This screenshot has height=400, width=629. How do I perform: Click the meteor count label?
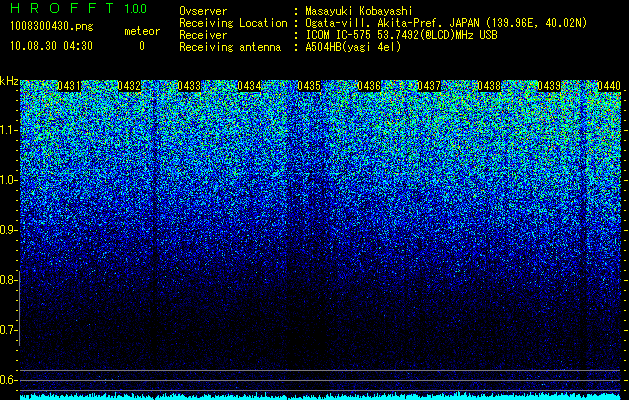[x=142, y=31]
